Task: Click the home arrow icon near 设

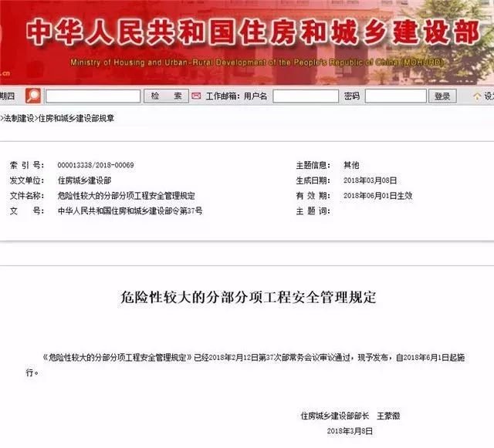Action: point(477,96)
